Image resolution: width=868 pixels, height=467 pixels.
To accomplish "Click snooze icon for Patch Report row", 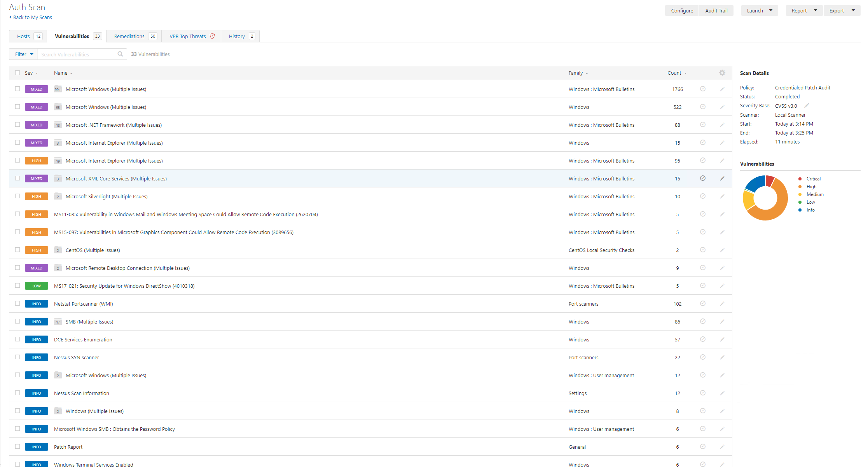I will pos(703,446).
